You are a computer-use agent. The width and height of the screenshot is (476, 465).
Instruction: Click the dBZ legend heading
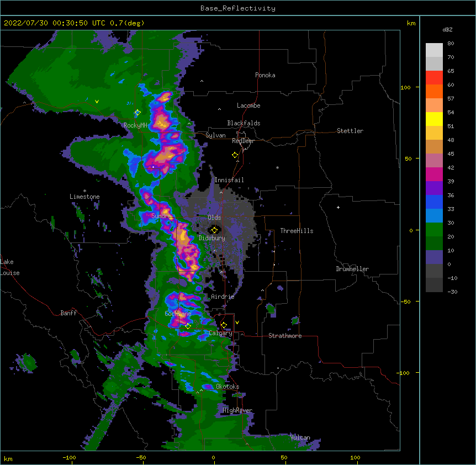point(447,29)
